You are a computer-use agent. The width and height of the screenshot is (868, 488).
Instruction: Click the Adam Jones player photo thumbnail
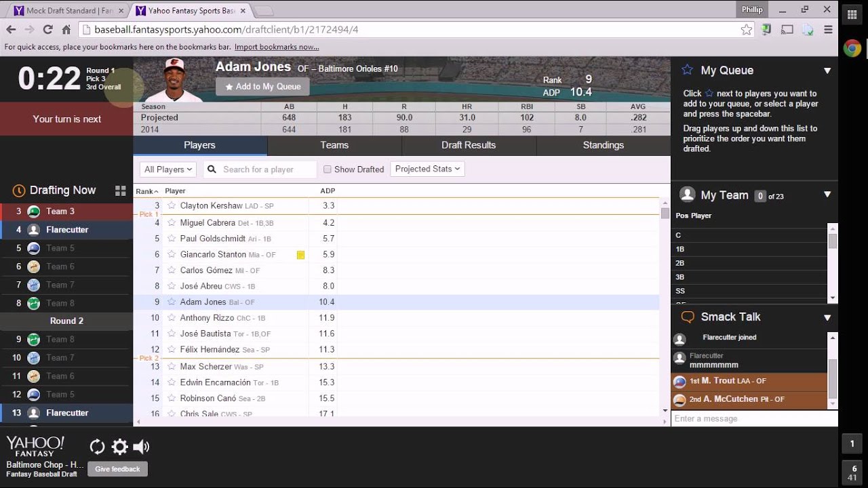174,80
